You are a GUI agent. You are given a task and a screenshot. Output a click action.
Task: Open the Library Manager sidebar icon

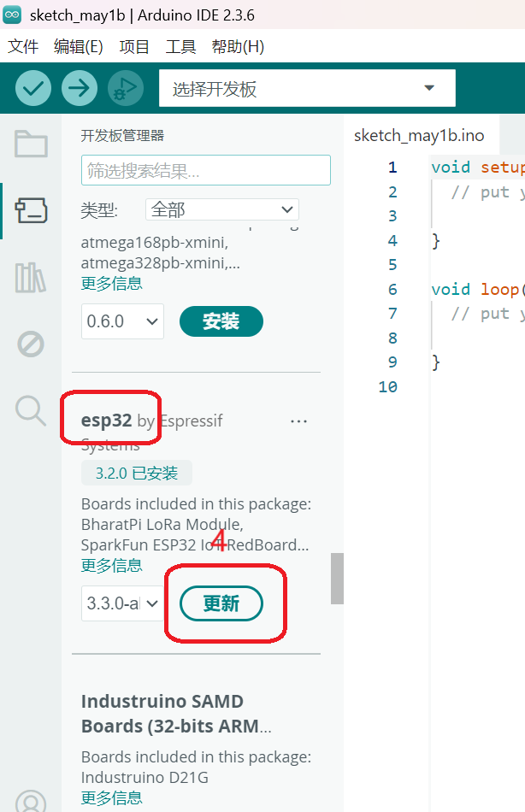pos(31,278)
